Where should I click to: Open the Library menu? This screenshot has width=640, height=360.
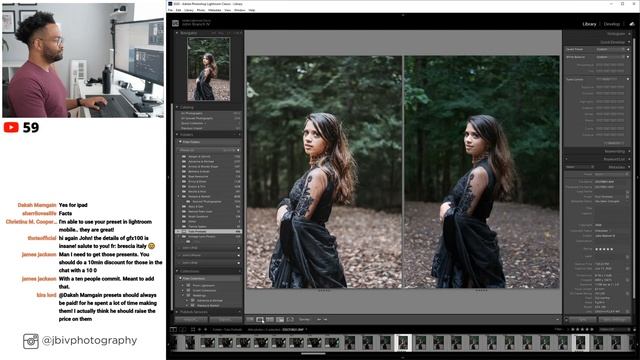(189, 10)
